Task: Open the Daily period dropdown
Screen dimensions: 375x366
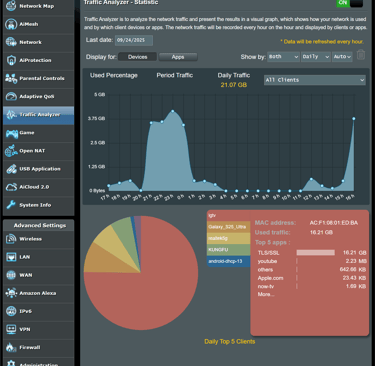Action: point(315,57)
